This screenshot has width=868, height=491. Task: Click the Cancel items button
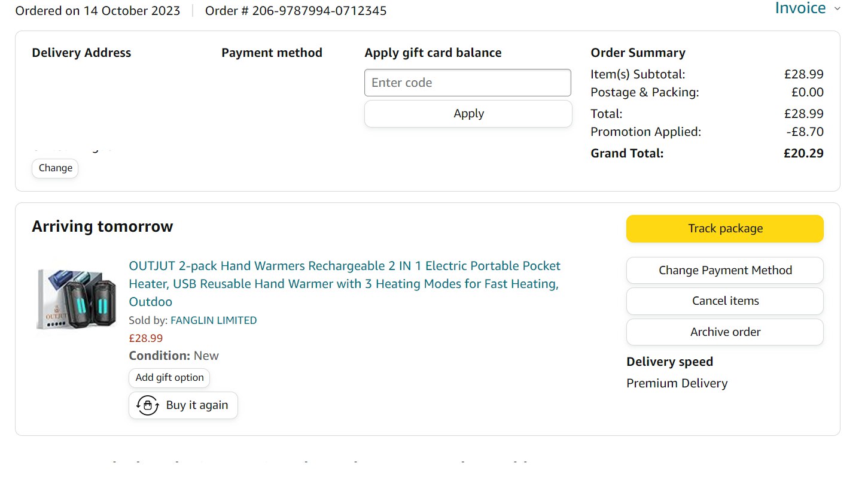[x=724, y=301]
